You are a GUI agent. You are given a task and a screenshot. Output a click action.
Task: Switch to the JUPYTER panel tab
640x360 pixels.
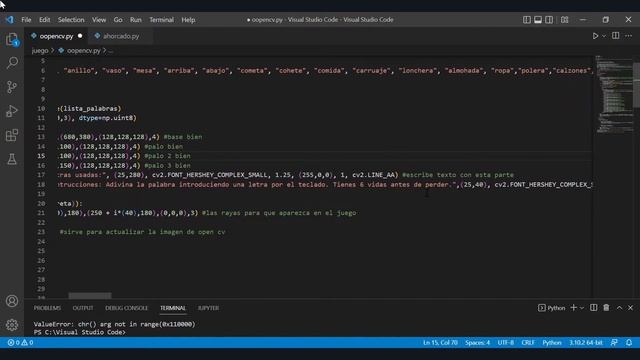coord(208,308)
